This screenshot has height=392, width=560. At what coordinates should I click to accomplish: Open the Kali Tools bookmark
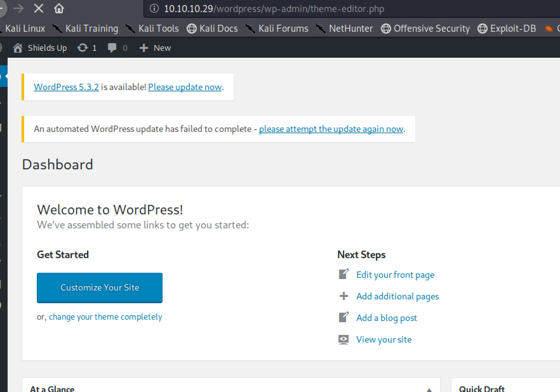click(152, 29)
